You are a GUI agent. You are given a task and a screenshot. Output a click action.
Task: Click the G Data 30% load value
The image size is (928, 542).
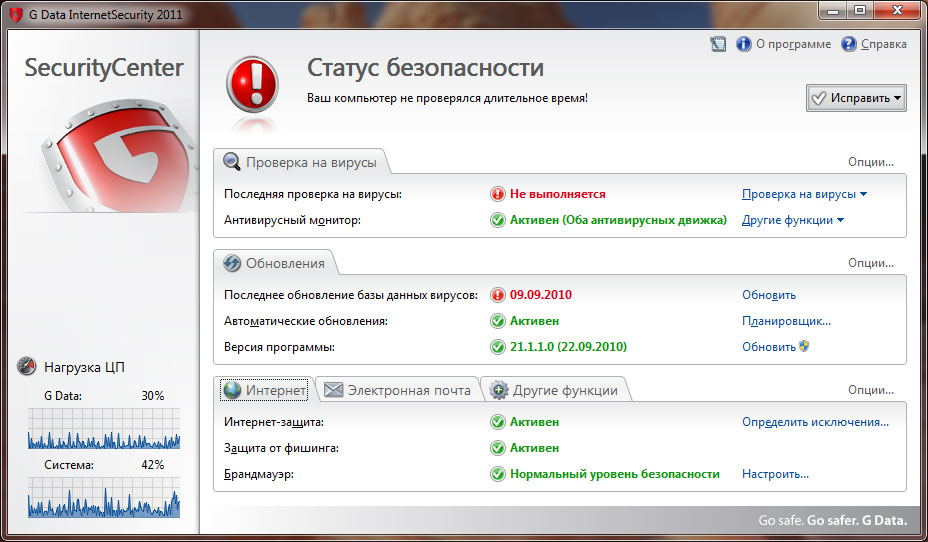[153, 396]
